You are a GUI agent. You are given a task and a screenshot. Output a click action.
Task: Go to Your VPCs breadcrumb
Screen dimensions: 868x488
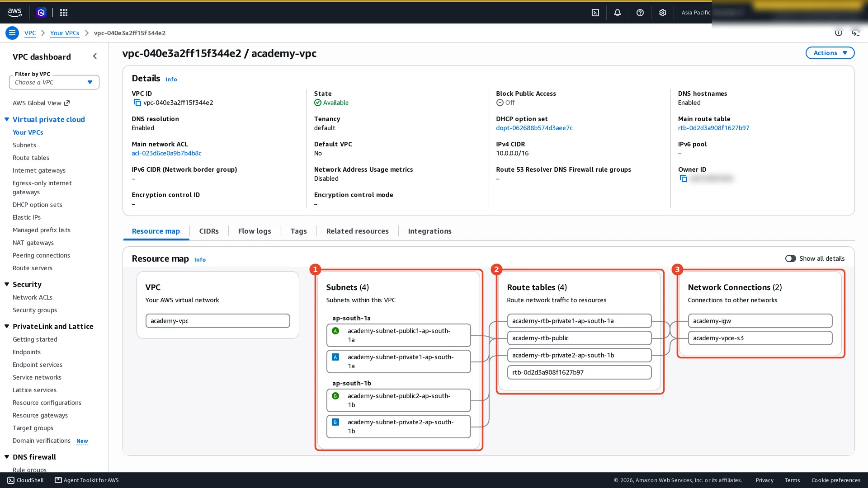coord(65,33)
